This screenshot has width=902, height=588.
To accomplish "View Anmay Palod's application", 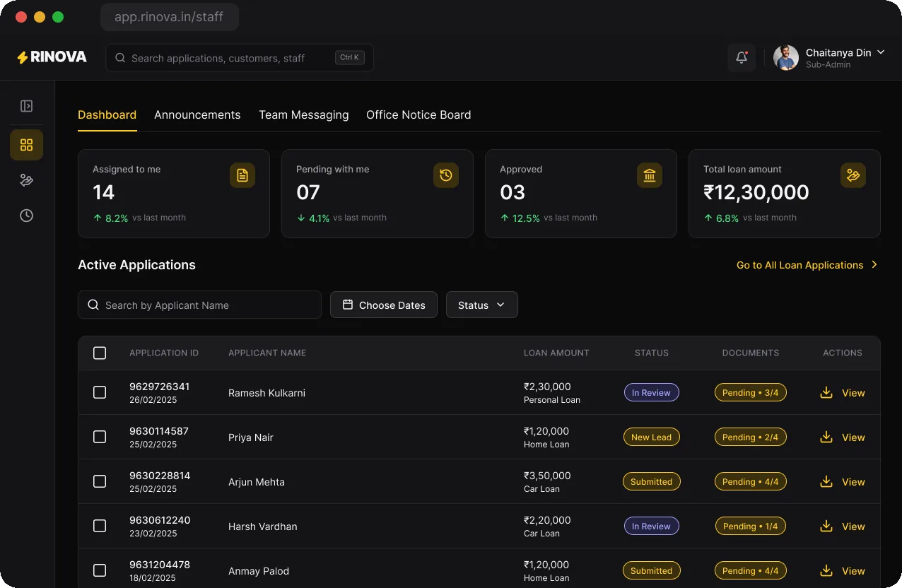I will (853, 571).
